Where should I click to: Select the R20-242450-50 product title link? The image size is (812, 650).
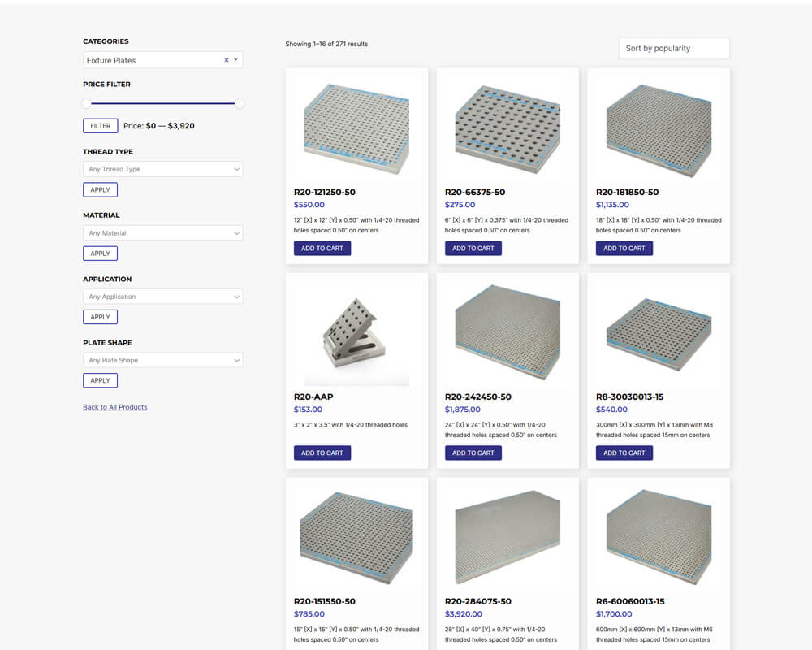[x=477, y=397]
